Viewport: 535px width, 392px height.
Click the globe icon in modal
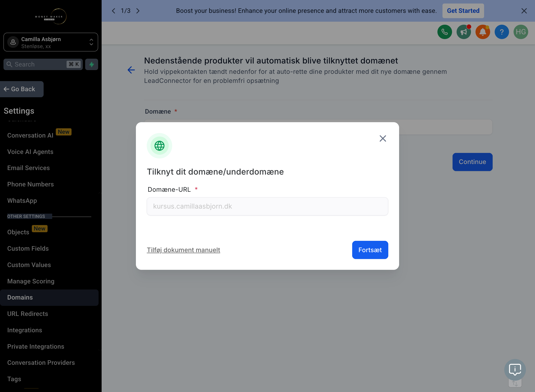coord(159,146)
